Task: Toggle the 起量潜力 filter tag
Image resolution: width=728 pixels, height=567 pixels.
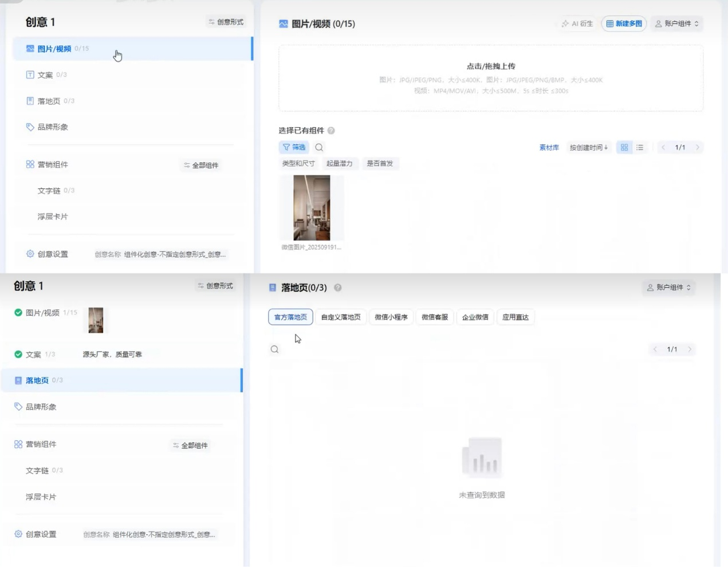Action: pos(340,164)
